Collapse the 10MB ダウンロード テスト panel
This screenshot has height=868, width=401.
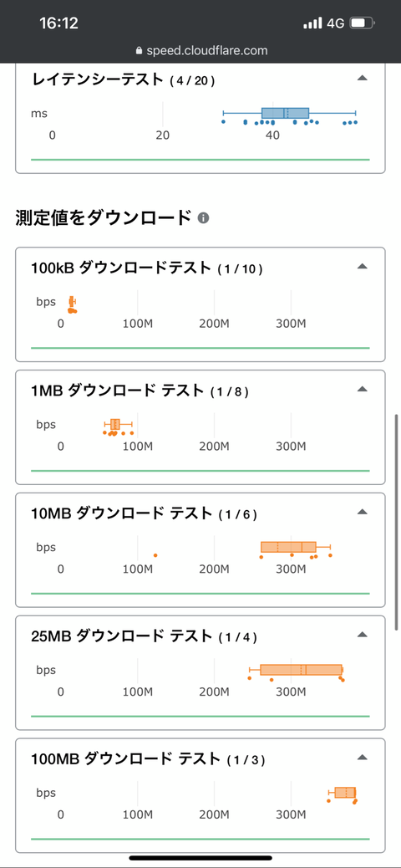pyautogui.click(x=363, y=512)
